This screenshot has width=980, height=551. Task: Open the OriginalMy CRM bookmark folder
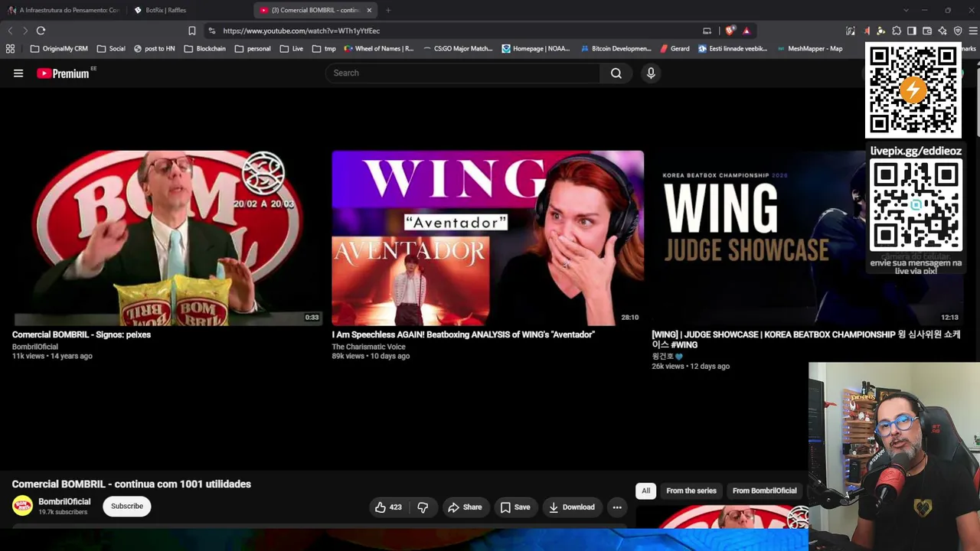(59, 48)
